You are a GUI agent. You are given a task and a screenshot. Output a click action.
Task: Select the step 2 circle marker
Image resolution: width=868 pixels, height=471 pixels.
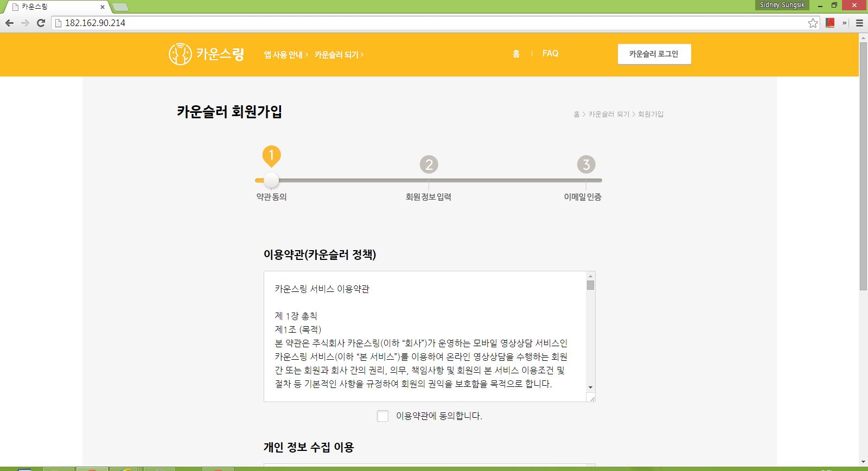coord(429,164)
